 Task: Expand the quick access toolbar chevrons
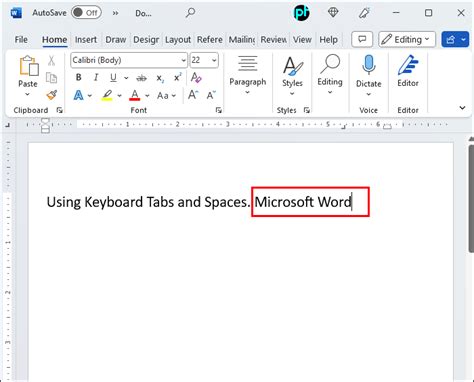(x=115, y=13)
